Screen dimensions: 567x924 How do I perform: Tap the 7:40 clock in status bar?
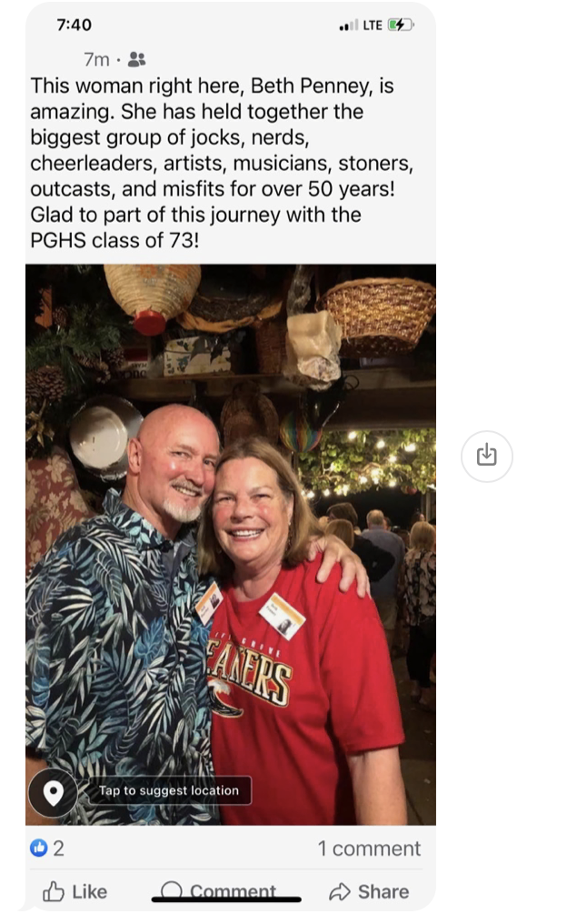[x=75, y=25]
